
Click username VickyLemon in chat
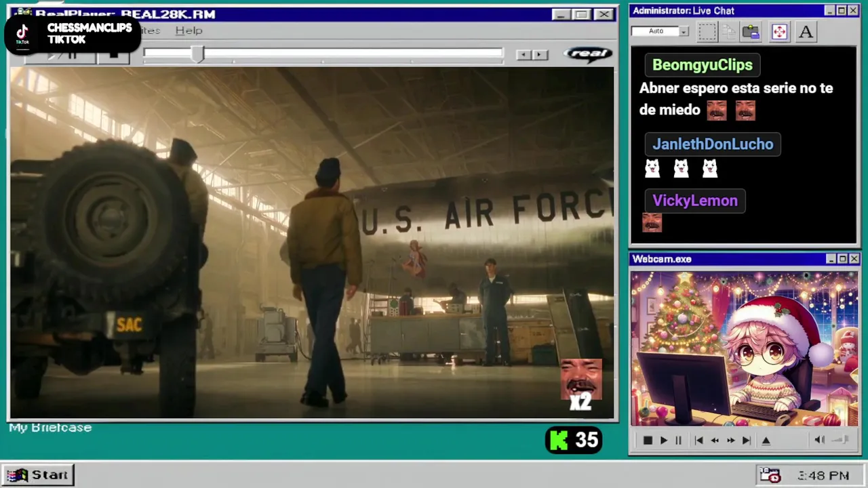695,201
